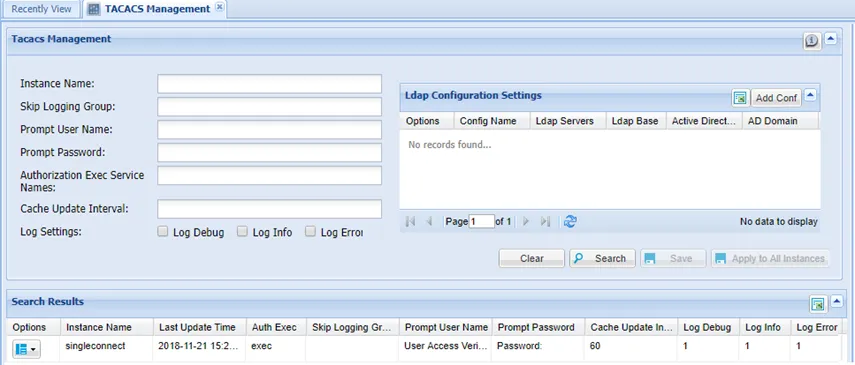Enable the Log Debug checkbox
Image resolution: width=855 pixels, height=365 pixels.
click(x=162, y=232)
